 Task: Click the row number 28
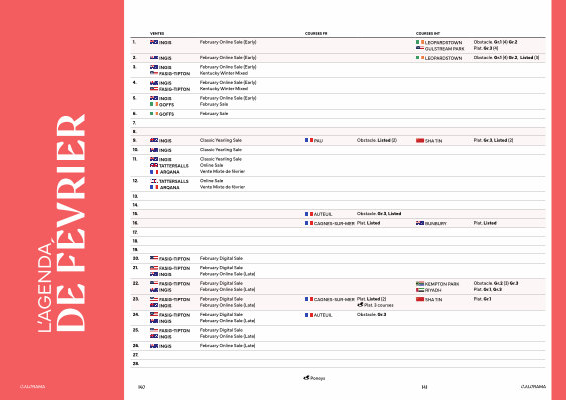[136, 364]
